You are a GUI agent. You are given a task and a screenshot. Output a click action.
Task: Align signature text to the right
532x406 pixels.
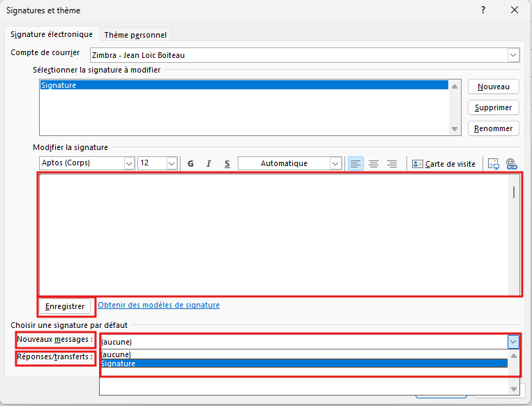click(392, 164)
